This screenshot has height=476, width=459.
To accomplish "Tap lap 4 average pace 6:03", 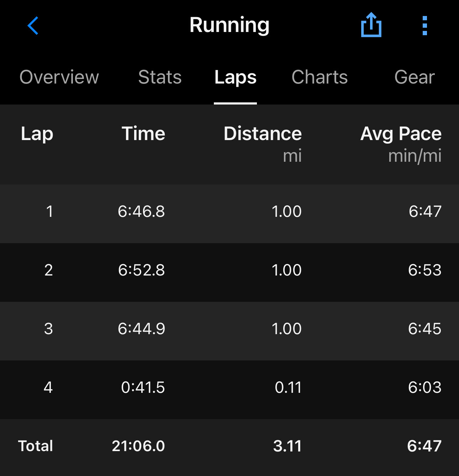I will 424,387.
